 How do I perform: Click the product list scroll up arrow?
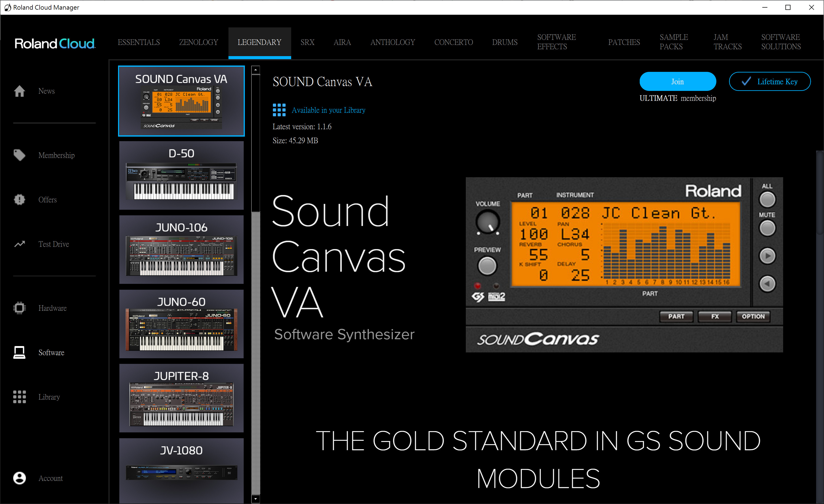point(255,70)
